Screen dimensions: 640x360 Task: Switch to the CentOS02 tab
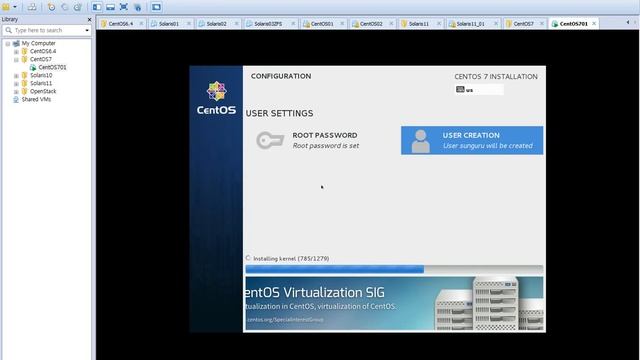tap(371, 24)
